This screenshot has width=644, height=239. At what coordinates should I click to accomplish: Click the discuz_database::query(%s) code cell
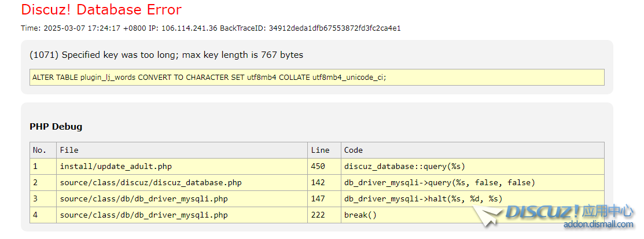[404, 166]
